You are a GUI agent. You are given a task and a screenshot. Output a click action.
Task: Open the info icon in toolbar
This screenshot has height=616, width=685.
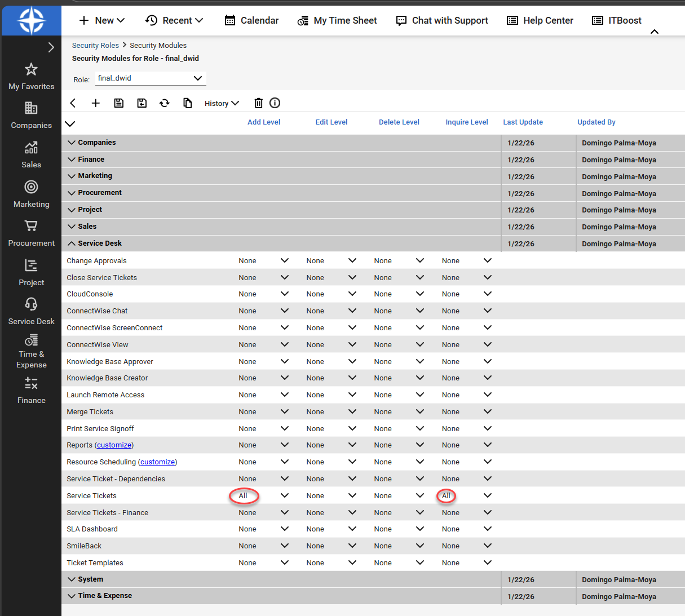point(275,103)
